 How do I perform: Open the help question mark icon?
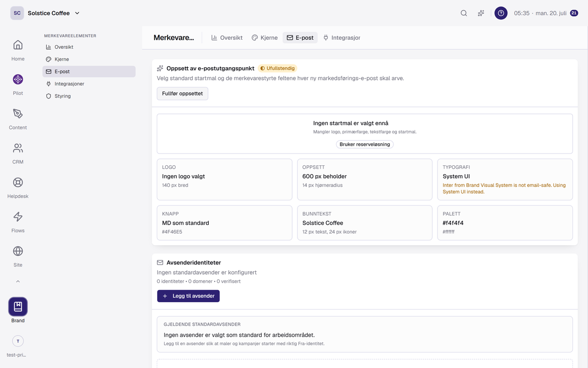click(501, 13)
